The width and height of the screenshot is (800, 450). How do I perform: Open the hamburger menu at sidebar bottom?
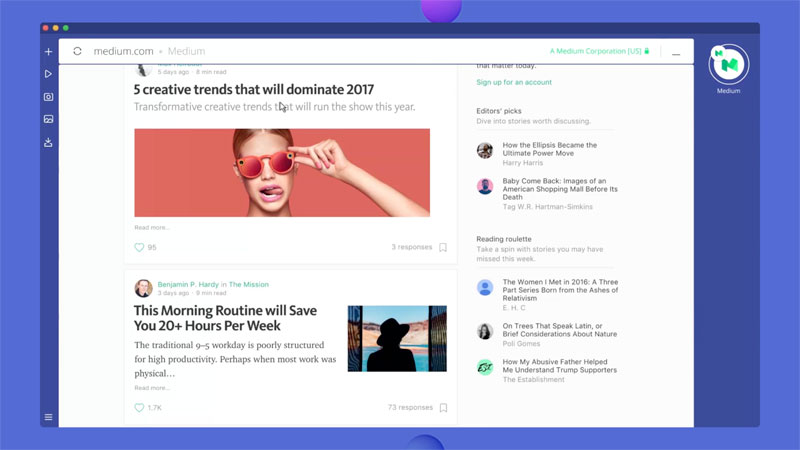point(48,417)
